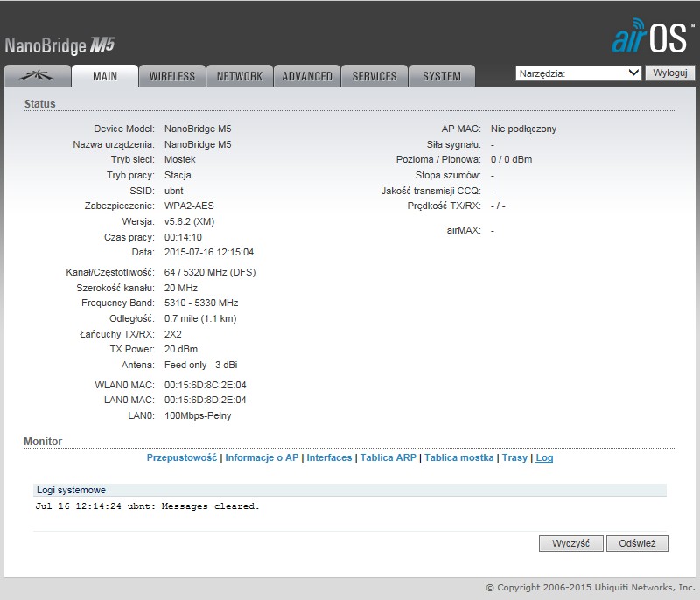The image size is (700, 600).
Task: Open the Tablica mostka link
Action: [x=458, y=457]
